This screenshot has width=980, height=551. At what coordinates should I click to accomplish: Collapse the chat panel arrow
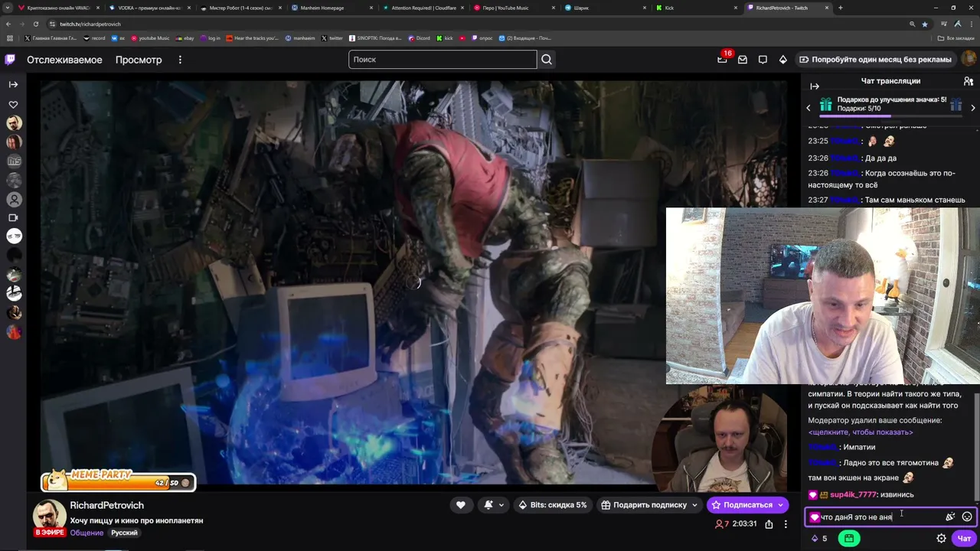click(x=815, y=86)
